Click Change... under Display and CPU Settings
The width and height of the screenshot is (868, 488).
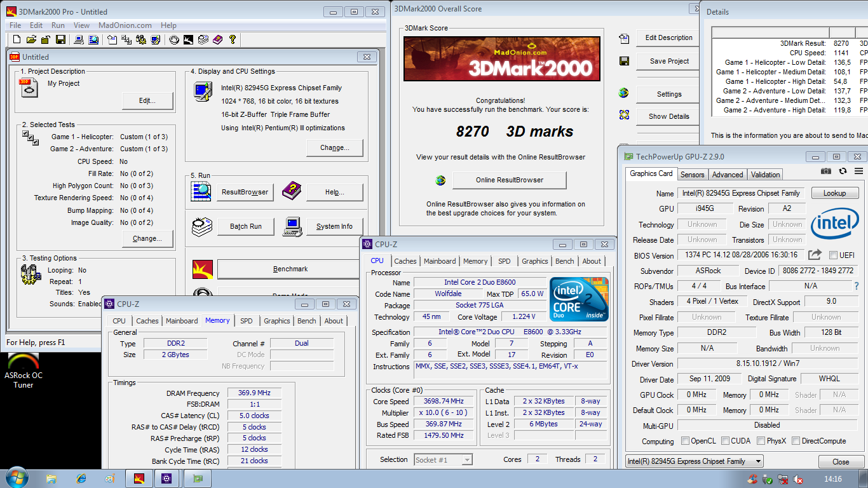334,147
